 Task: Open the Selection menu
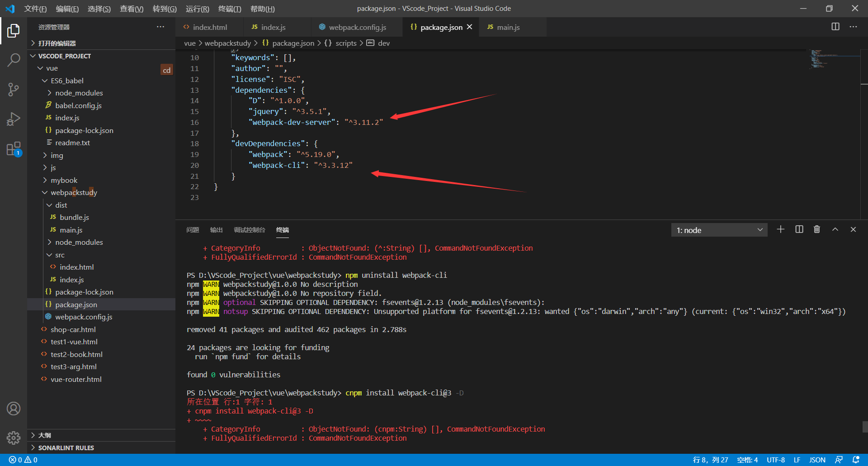99,9
